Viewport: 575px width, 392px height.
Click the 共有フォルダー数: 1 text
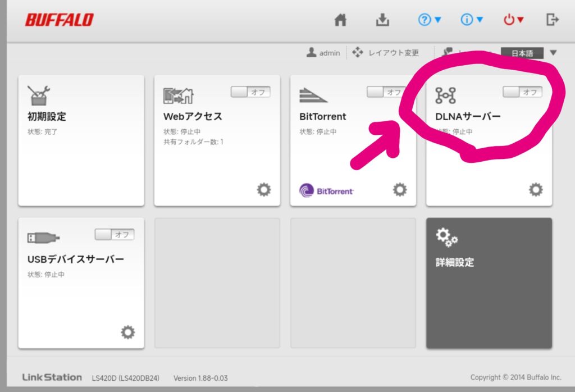tap(193, 142)
